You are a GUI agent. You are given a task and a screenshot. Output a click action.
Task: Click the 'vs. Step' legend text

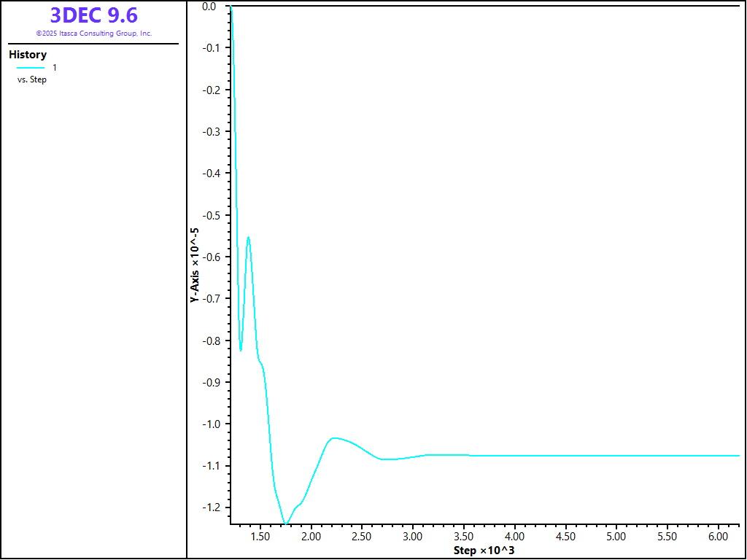[x=32, y=79]
